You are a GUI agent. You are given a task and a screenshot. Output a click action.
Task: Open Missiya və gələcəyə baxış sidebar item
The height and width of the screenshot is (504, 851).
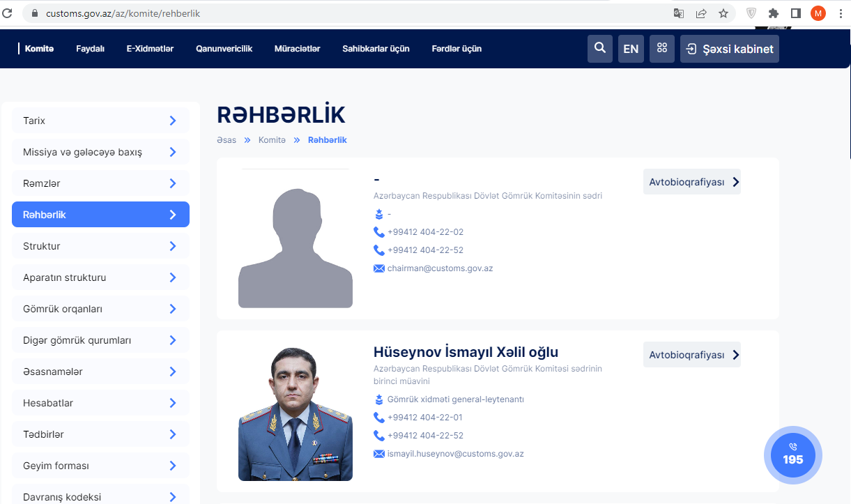[x=100, y=152]
